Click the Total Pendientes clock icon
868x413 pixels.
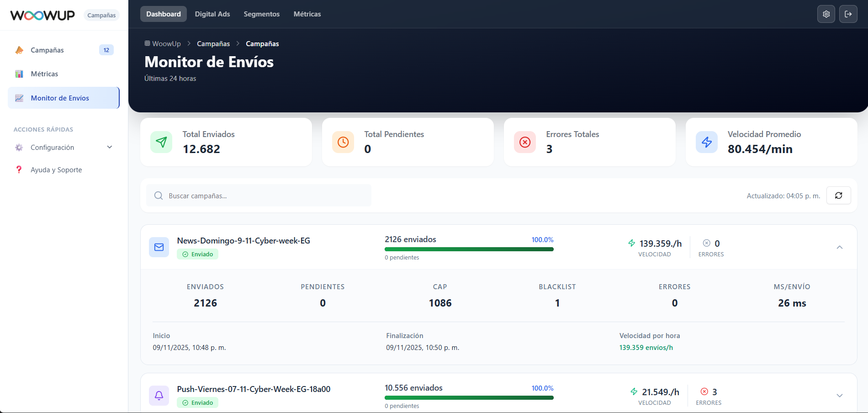[343, 142]
